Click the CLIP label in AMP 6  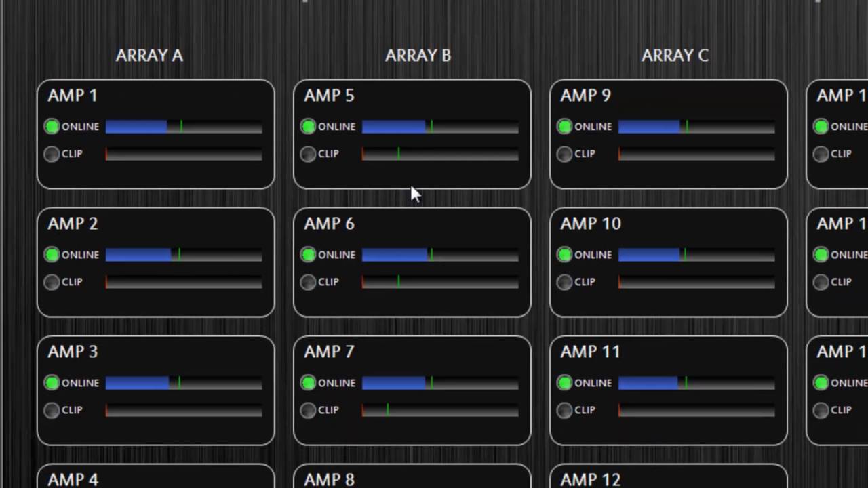tap(328, 282)
